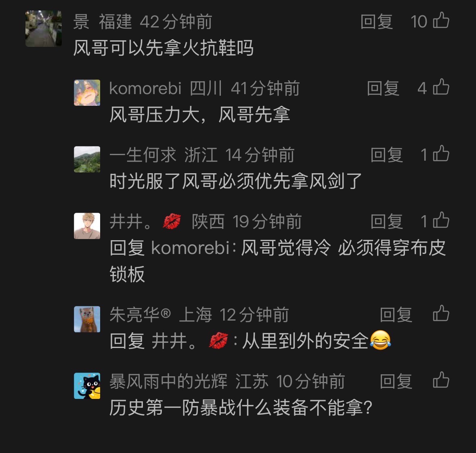The height and width of the screenshot is (453, 476).
Task: Open 一生何求's landscape avatar
Action: pos(87,159)
